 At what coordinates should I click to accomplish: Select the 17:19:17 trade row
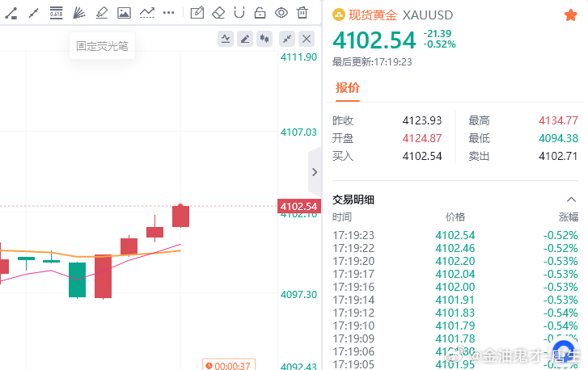(455, 274)
